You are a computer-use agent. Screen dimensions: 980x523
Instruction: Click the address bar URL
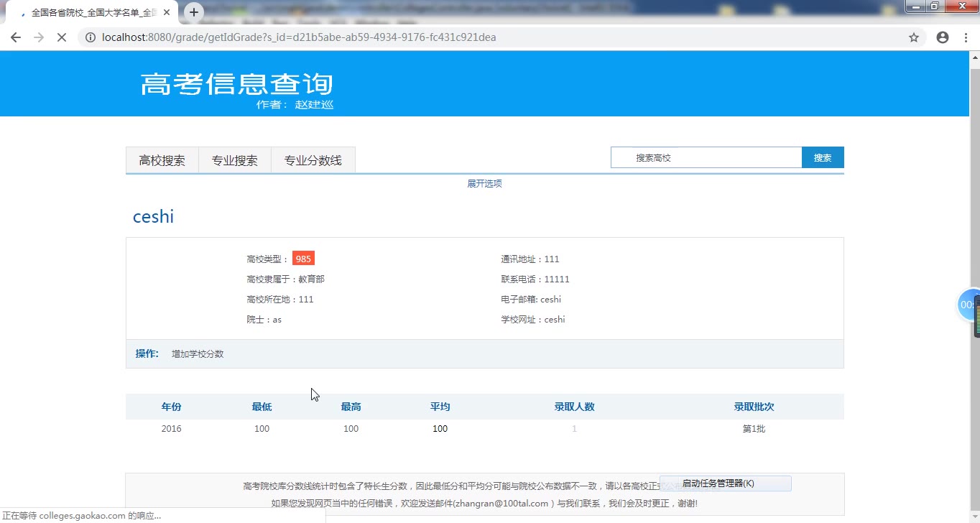[x=299, y=37]
